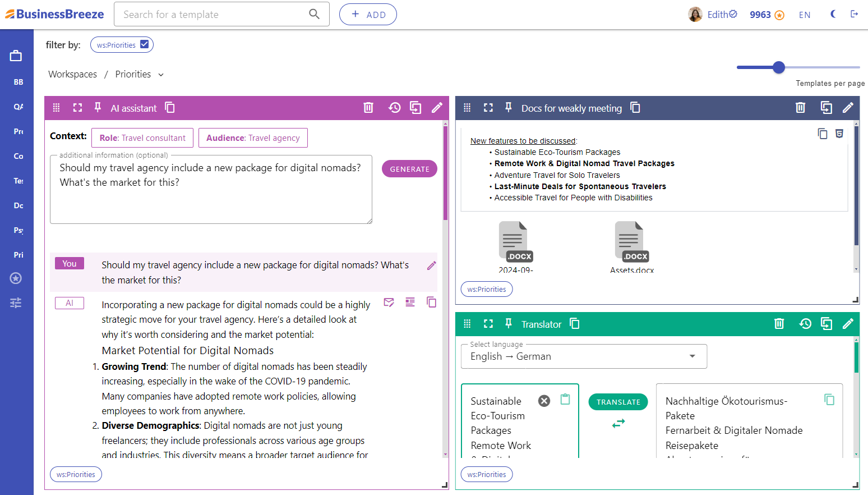Expand the Priorities breadcrumb chevron
The width and height of the screenshot is (868, 495).
(161, 74)
